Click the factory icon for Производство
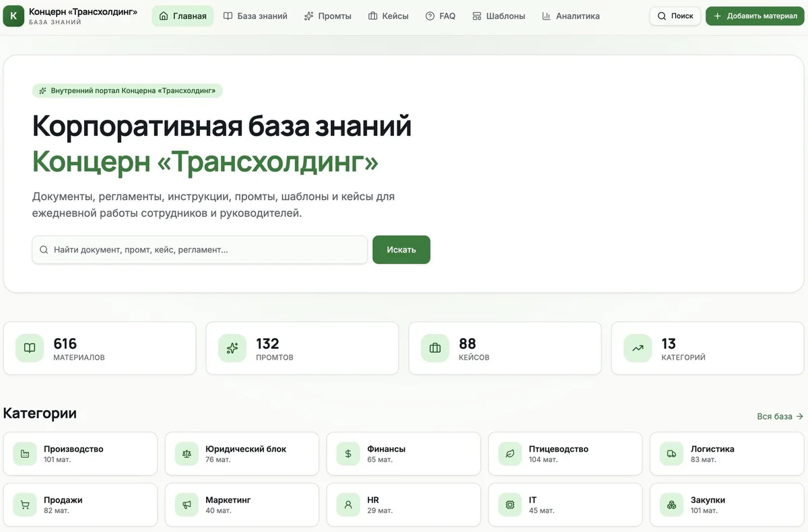 tap(25, 454)
